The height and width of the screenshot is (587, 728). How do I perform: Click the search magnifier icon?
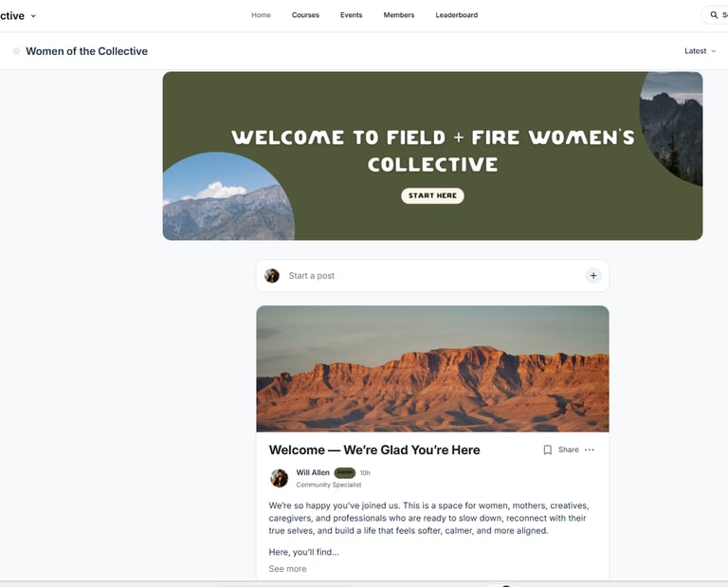(714, 15)
